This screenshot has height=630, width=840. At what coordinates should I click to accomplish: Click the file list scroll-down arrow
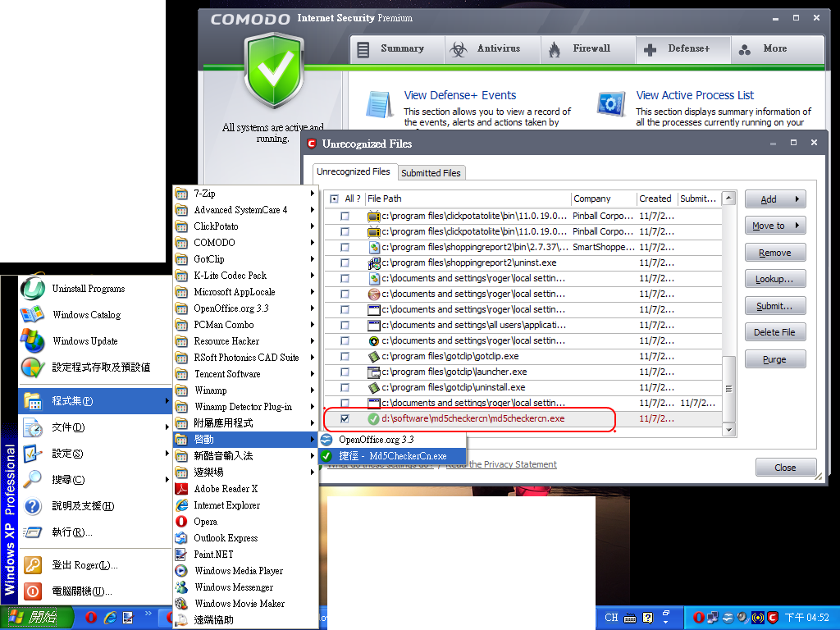tap(728, 430)
